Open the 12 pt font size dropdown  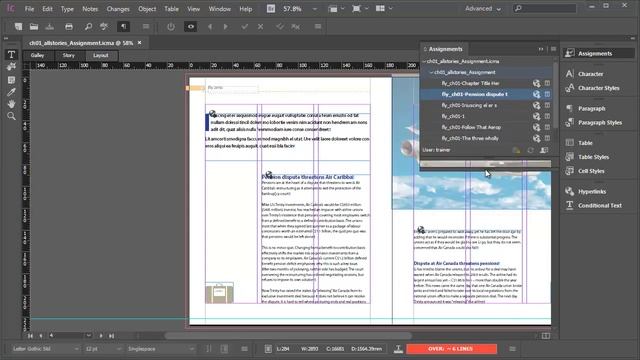click(x=119, y=349)
